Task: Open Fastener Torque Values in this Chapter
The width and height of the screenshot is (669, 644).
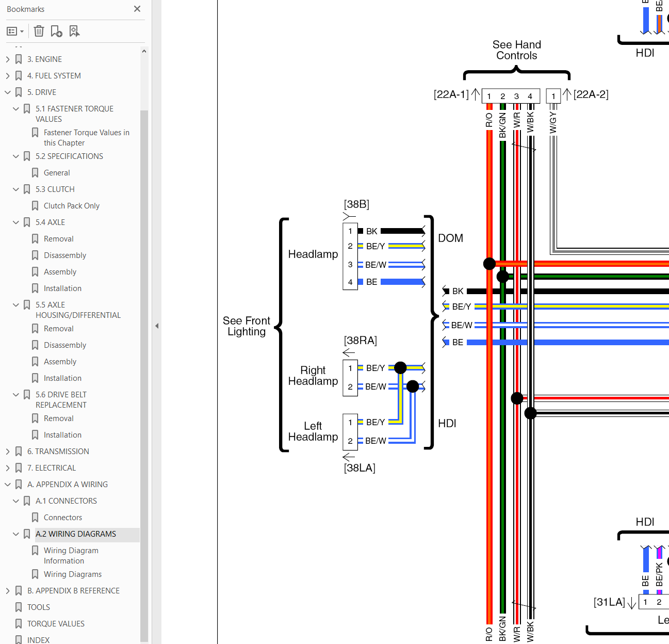Action: tap(86, 138)
